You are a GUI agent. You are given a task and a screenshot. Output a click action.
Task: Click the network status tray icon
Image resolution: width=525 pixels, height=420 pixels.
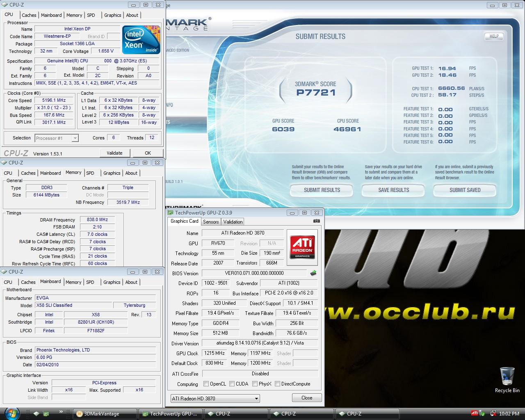click(493, 414)
